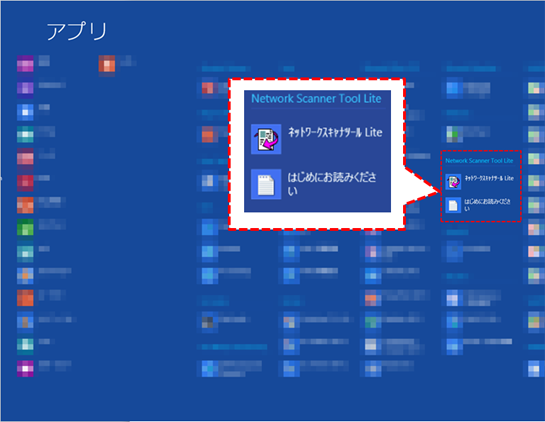545x422 pixels.
Task: Click the small Network Scanner Tool Lite group header
Action: pos(479,161)
